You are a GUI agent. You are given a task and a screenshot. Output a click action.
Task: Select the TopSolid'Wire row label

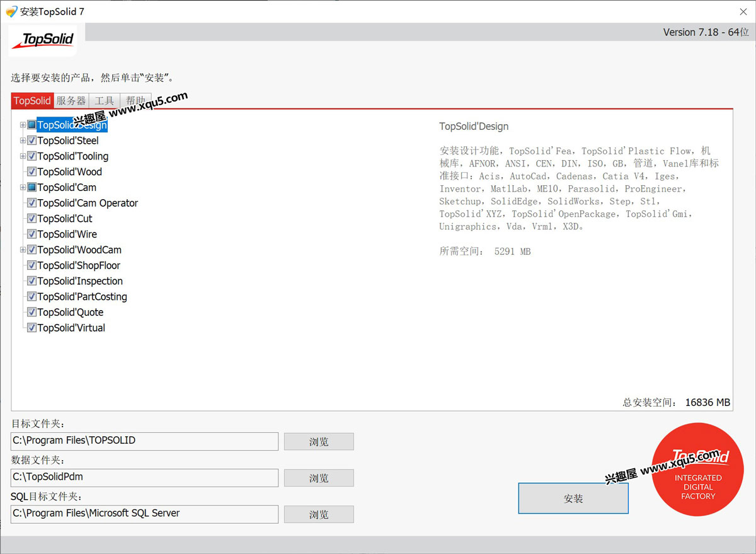click(x=67, y=234)
